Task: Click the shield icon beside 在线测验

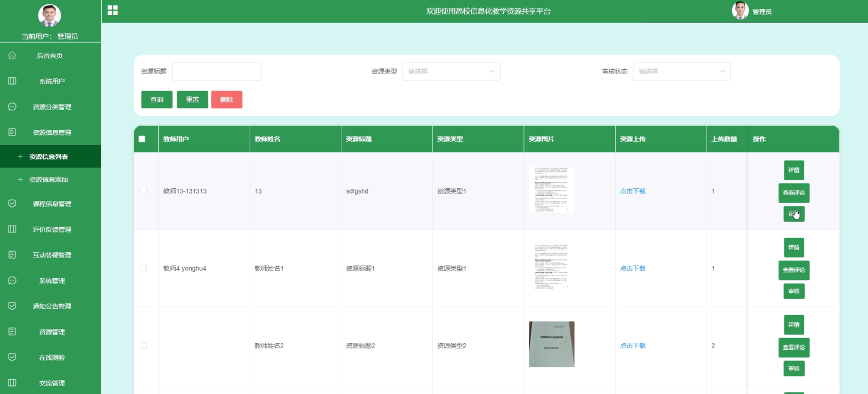Action: [x=12, y=357]
